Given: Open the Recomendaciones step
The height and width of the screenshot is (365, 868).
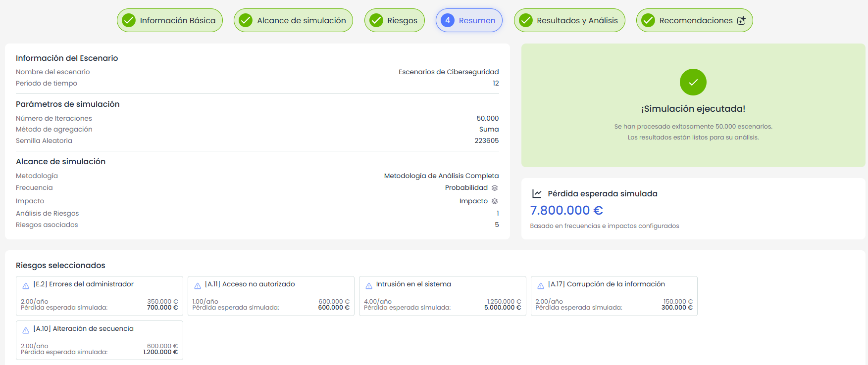Looking at the screenshot, I should pos(695,20).
